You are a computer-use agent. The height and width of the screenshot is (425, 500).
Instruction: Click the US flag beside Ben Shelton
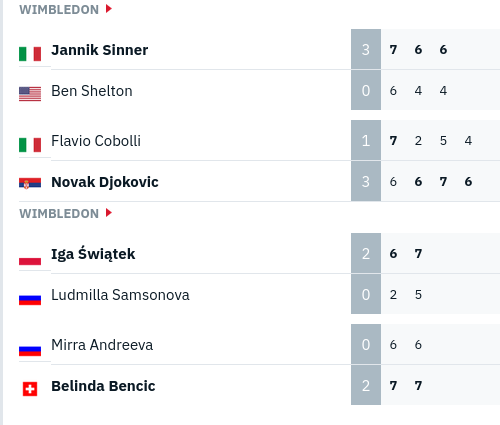30,94
